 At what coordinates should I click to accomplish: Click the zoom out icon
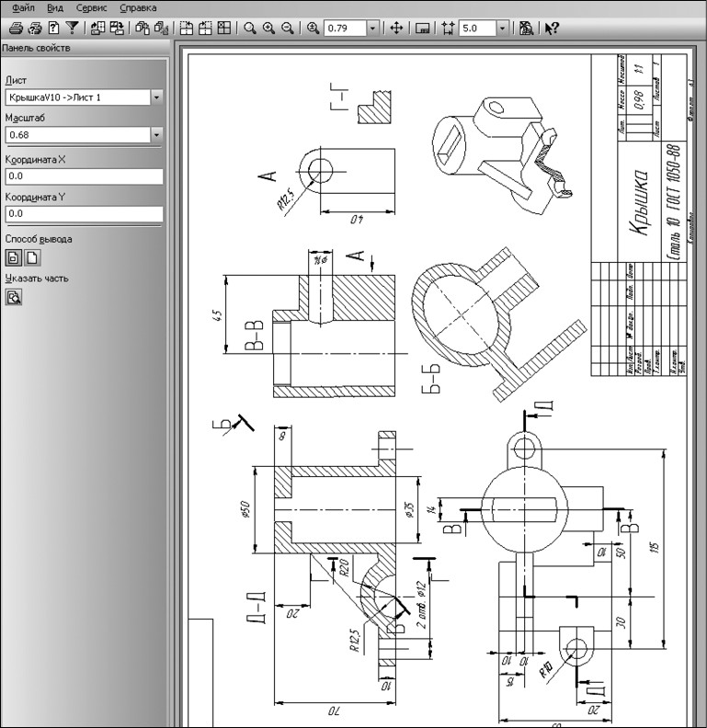pos(288,28)
